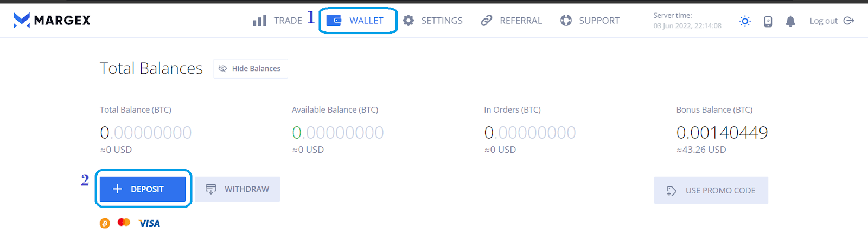The image size is (868, 239).
Task: Click the Referral chain-link icon
Action: (487, 21)
